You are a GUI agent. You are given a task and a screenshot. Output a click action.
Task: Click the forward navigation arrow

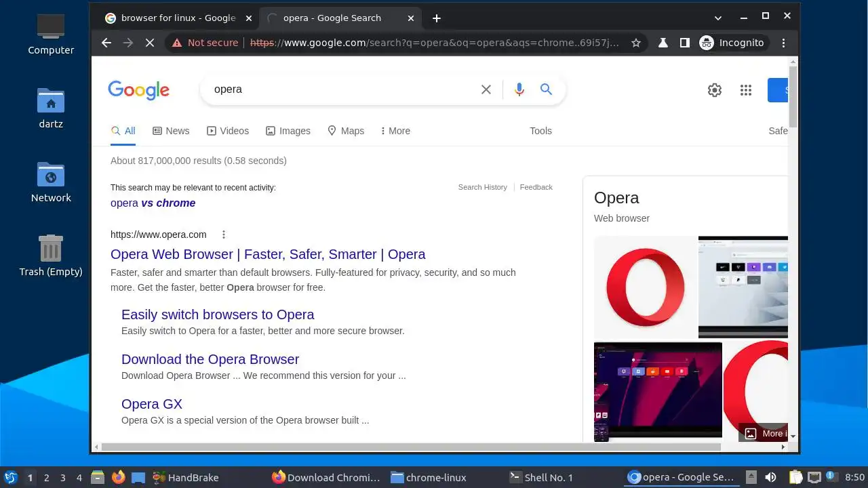tap(128, 43)
